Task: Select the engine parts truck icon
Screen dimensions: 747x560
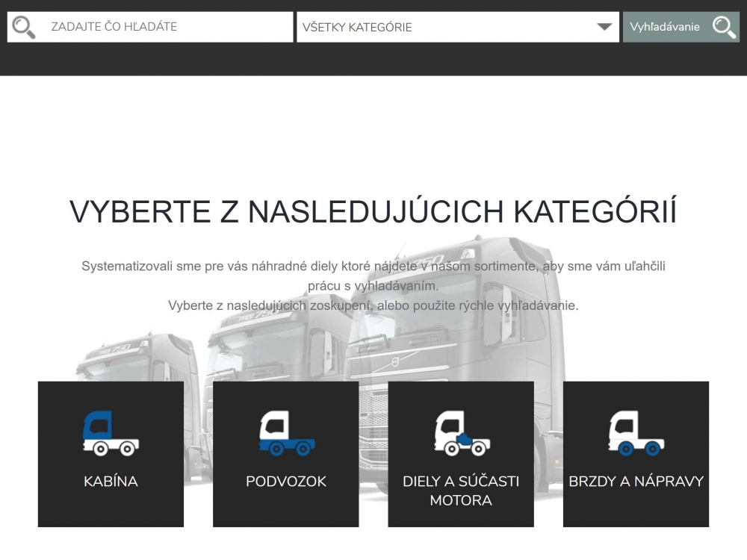Action: tap(462, 433)
